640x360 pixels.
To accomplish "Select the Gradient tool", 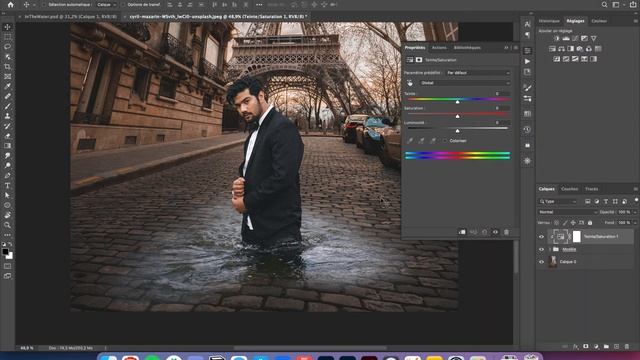I will [x=7, y=146].
